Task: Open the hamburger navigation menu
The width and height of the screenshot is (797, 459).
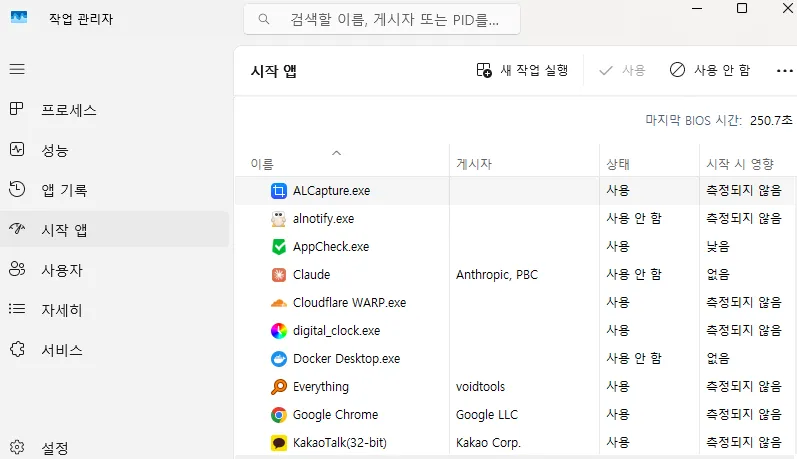Action: click(x=17, y=69)
